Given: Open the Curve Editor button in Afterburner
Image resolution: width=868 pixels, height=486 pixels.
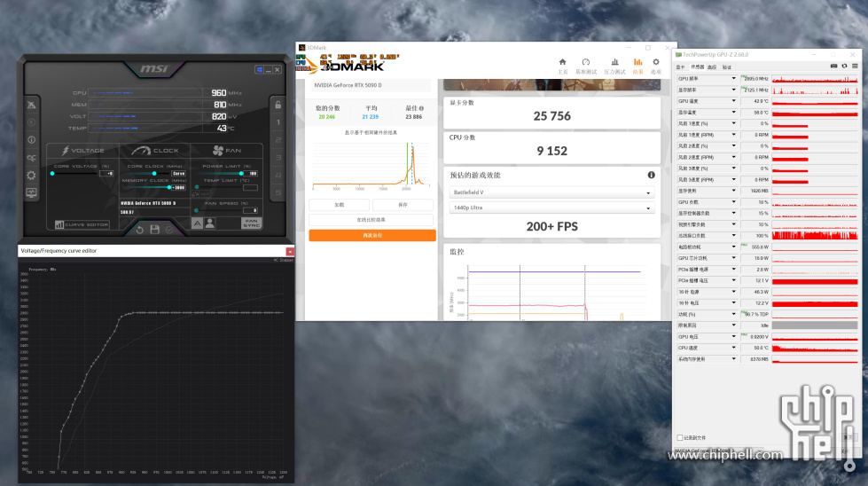Looking at the screenshot, I should (x=82, y=224).
